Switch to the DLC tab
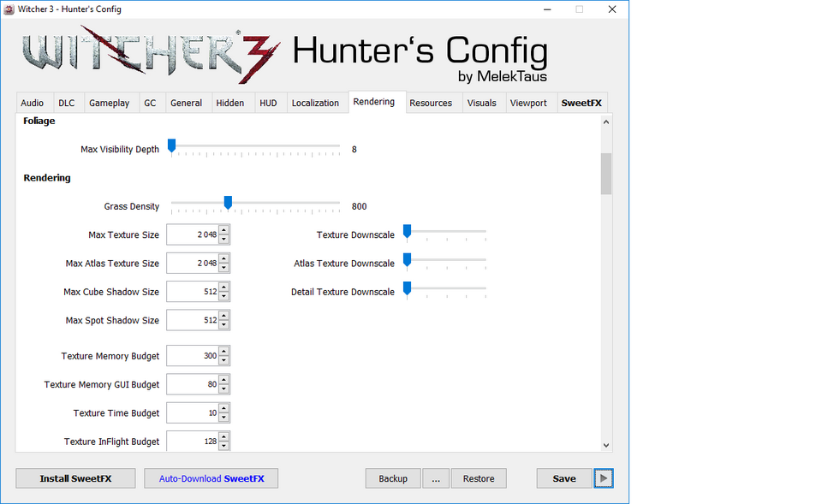The width and height of the screenshot is (822, 504). click(67, 103)
